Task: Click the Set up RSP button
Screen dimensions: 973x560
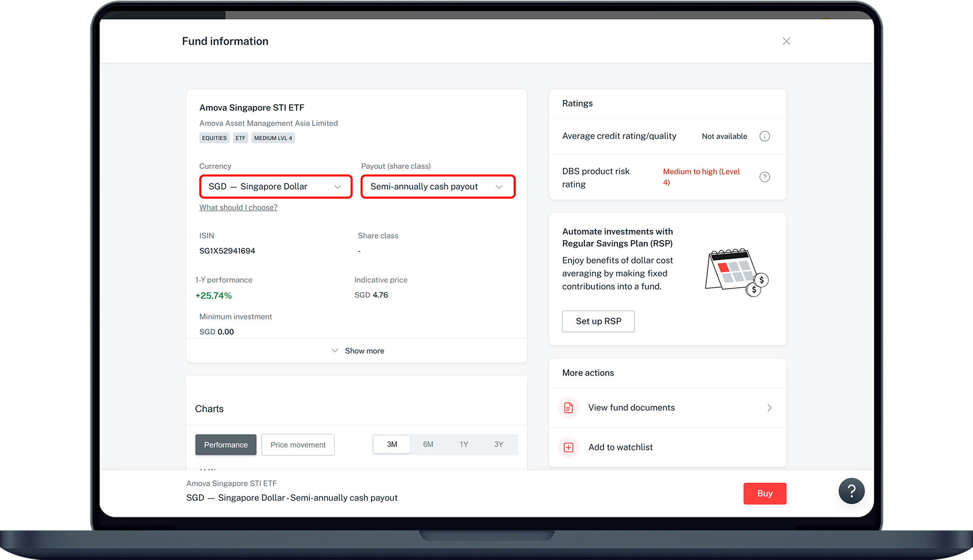Action: (598, 322)
